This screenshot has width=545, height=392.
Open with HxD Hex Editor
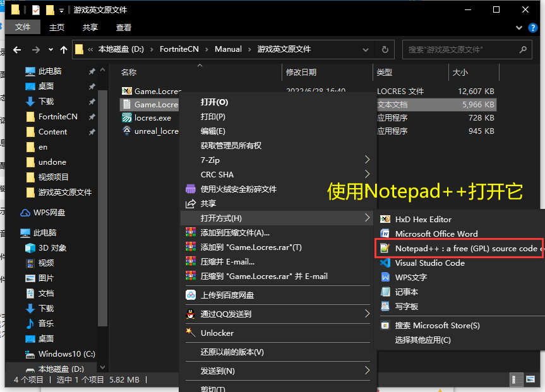(423, 219)
